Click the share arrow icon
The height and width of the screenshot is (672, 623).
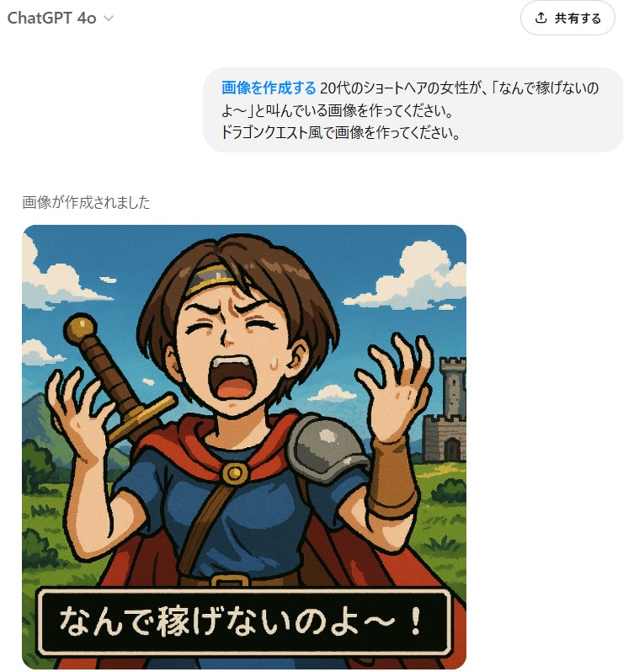(x=540, y=18)
